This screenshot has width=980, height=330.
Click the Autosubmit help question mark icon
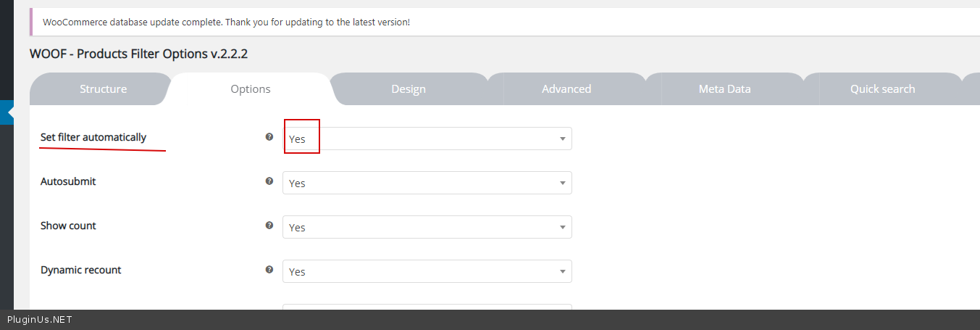tap(269, 181)
